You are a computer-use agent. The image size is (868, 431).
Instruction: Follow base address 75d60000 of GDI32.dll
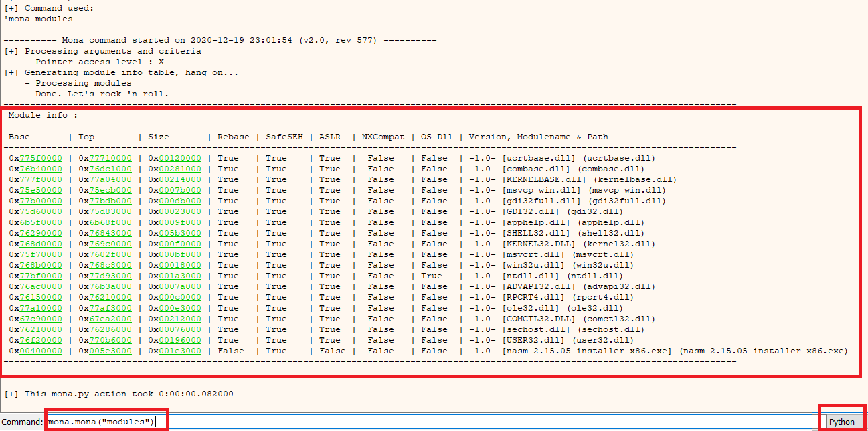coord(41,211)
